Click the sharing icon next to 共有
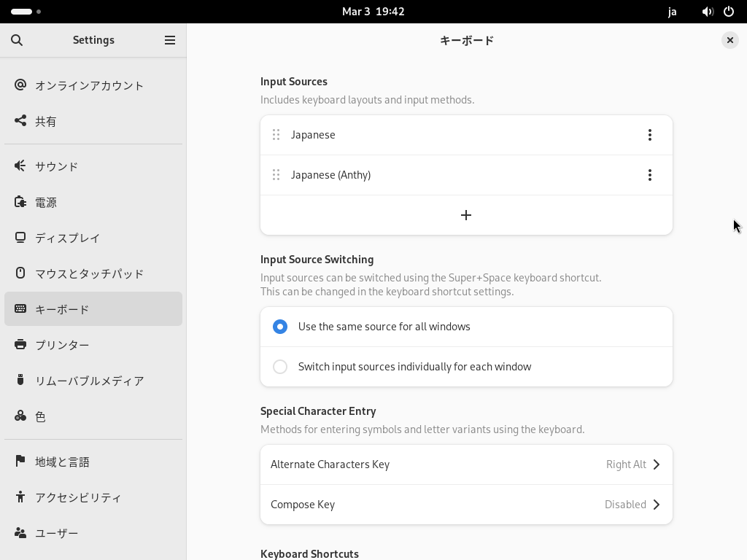This screenshot has width=747, height=560. point(20,120)
